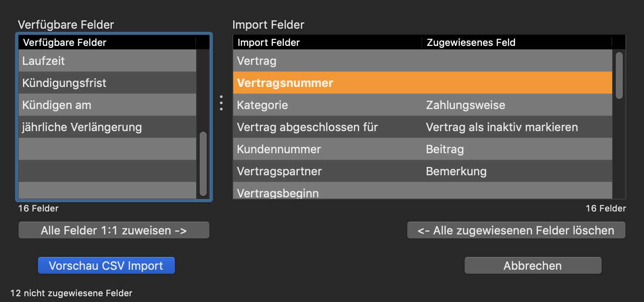644x302 pixels.
Task: Click Alle Felder 1:1 zuweisen button
Action: pyautogui.click(x=114, y=230)
